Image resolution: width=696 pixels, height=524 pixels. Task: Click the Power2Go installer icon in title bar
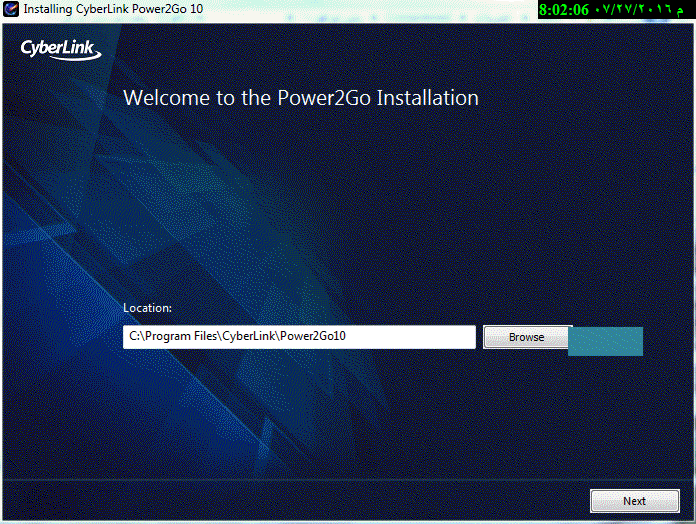(11, 10)
